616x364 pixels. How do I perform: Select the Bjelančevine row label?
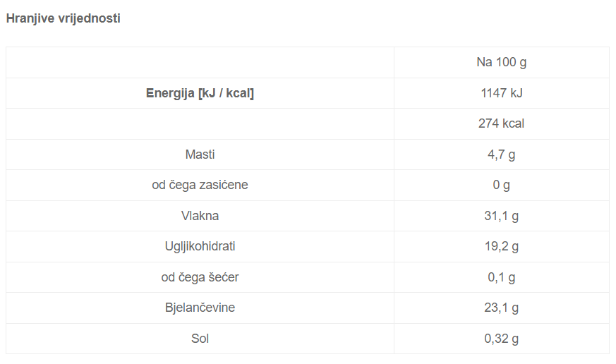click(200, 308)
